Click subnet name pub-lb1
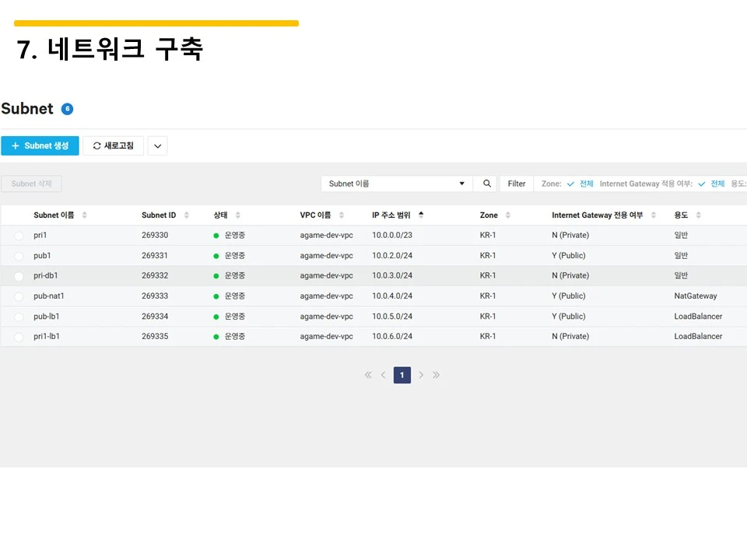Image resolution: width=747 pixels, height=560 pixels. [46, 317]
